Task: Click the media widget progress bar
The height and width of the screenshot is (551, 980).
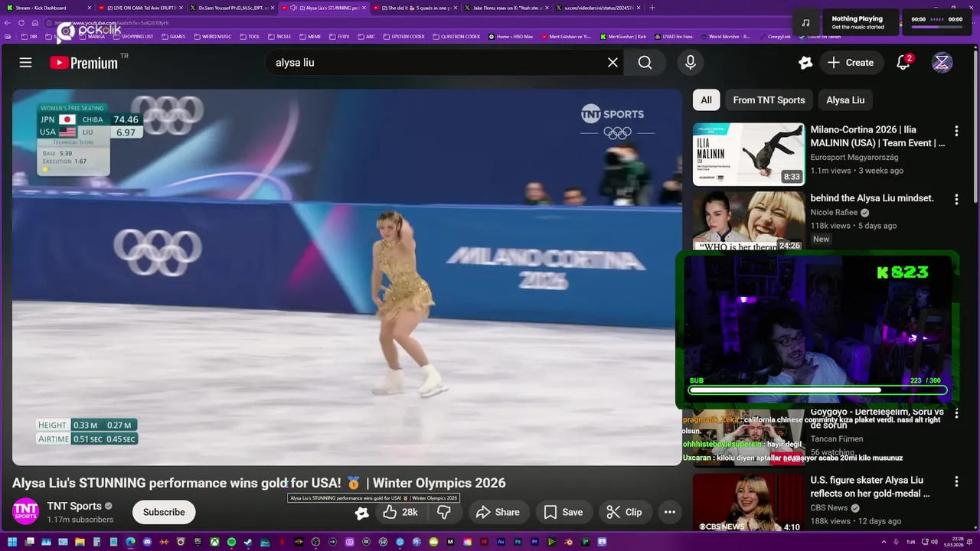Action: (936, 28)
